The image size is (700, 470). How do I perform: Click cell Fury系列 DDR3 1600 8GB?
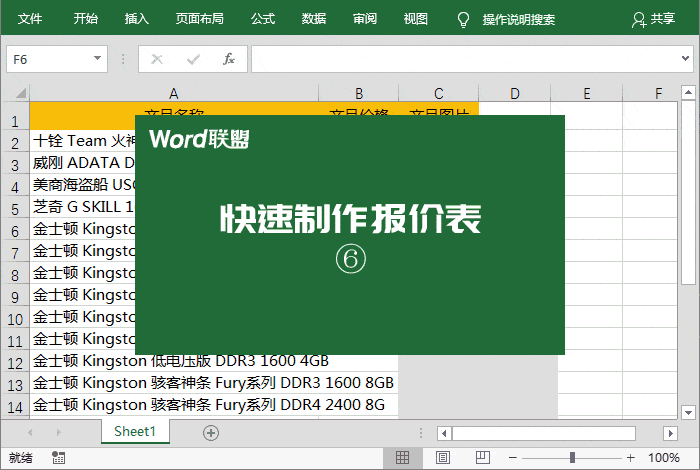(x=213, y=383)
